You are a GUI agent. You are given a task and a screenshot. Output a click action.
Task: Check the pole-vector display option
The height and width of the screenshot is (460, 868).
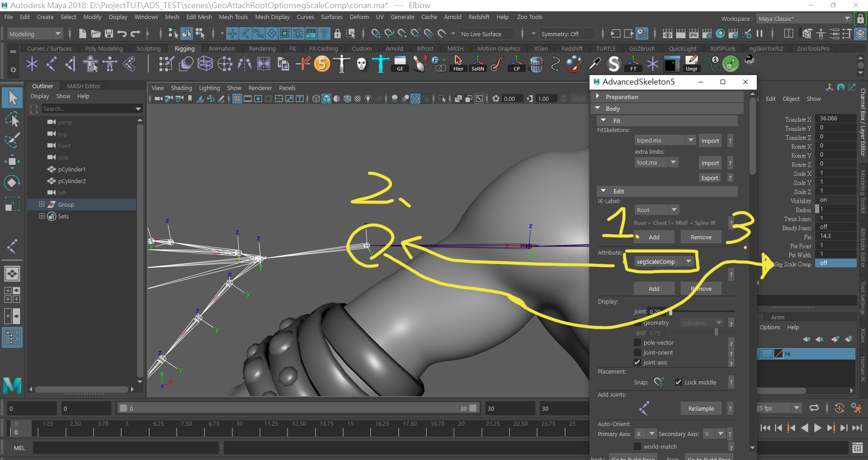pyautogui.click(x=637, y=342)
